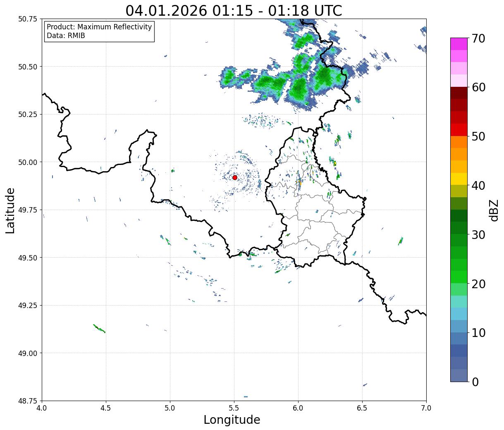Viewport: 504px width, 430px height.
Task: Click the latitude tick label 49.00
Action: click(28, 353)
